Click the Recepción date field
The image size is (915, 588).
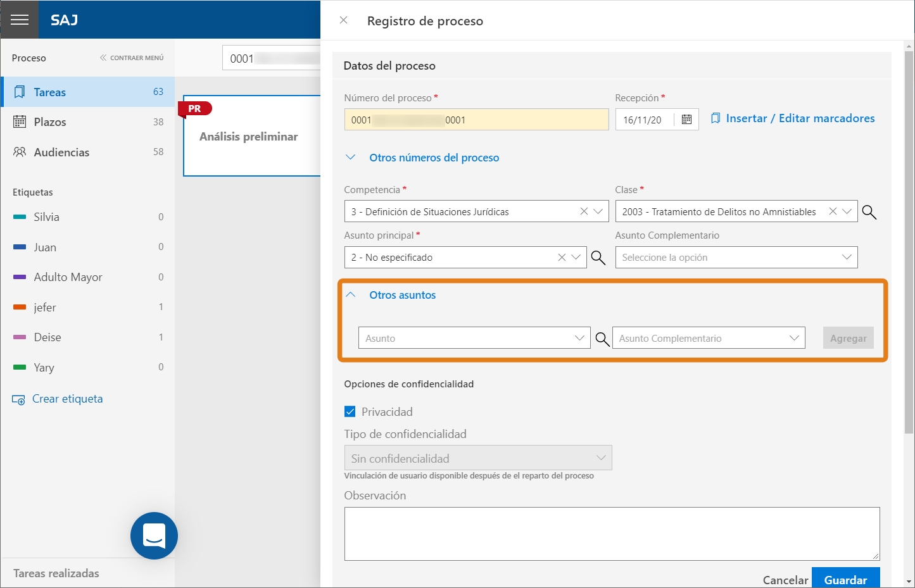[x=645, y=120]
